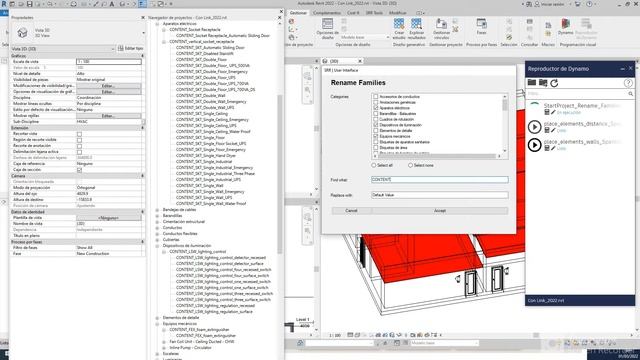The height and width of the screenshot is (360, 640).
Task: Click Editar for Modificaciones de visibilidad
Action: [109, 86]
